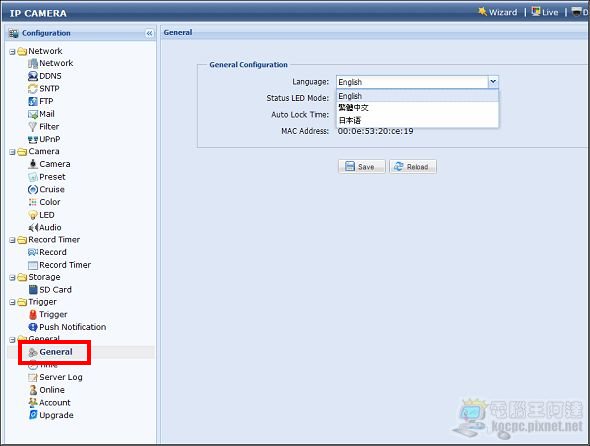Open the SD Card icon

[x=33, y=290]
